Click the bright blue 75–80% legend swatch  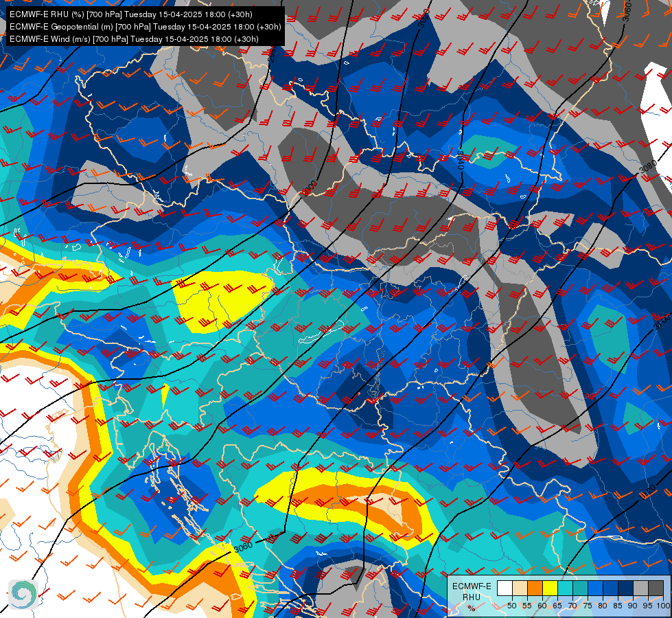pyautogui.click(x=595, y=588)
